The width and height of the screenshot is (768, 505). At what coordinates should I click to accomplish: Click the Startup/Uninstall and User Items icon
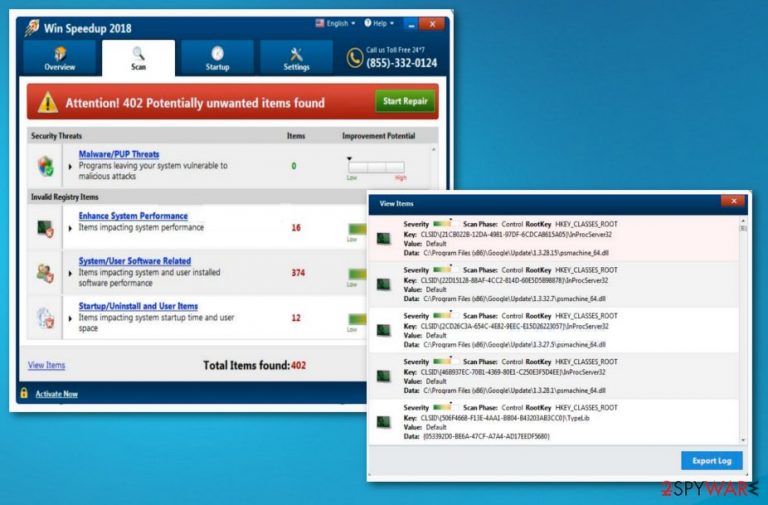coord(46,317)
